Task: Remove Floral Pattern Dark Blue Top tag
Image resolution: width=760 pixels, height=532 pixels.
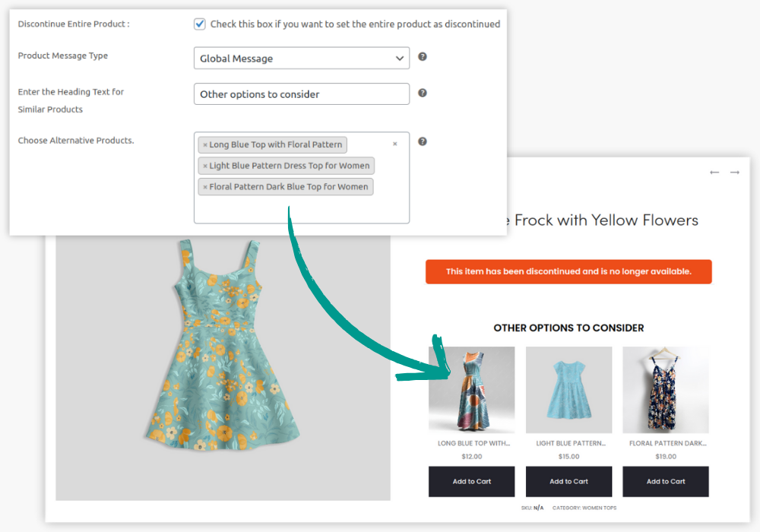Action: [x=205, y=187]
